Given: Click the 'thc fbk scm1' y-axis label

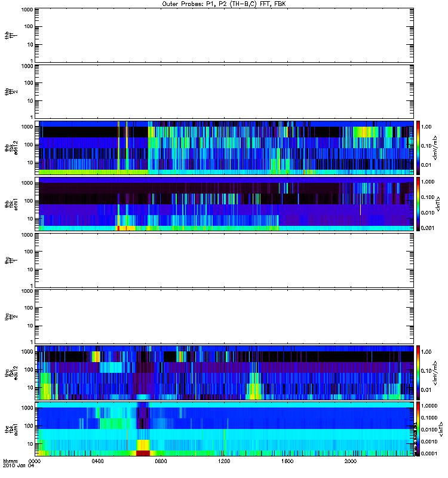Looking at the screenshot, I should 11,428.
